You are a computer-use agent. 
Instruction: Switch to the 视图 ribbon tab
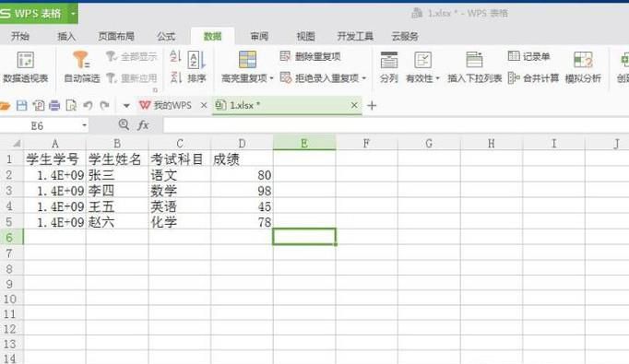tap(305, 37)
